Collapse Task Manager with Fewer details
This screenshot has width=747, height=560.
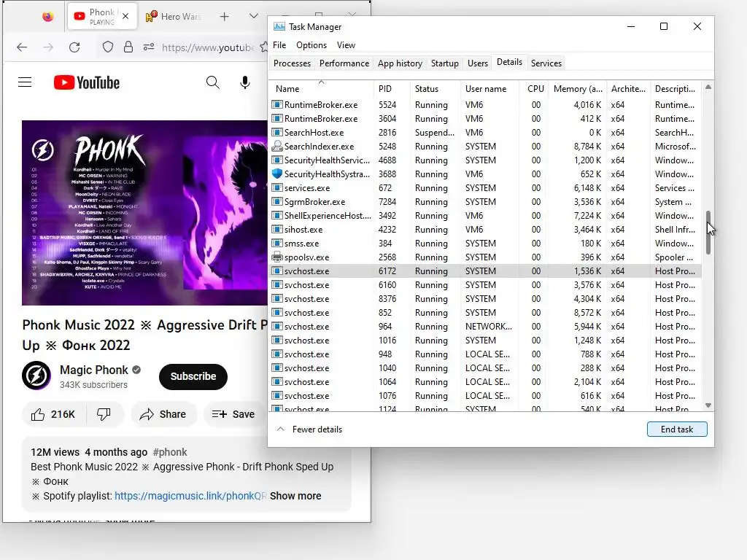tap(309, 429)
